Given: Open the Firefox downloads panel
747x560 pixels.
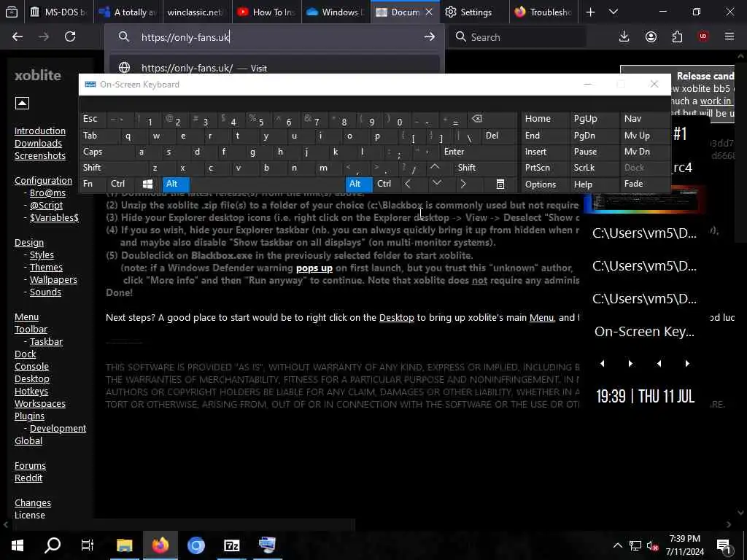Looking at the screenshot, I should [x=624, y=36].
